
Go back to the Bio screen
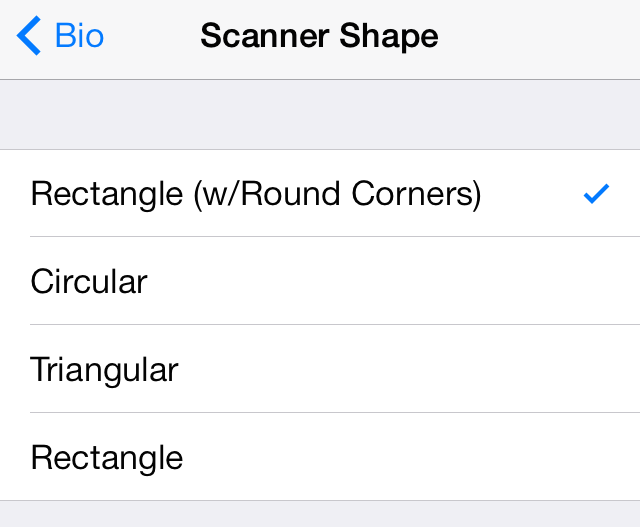[60, 37]
